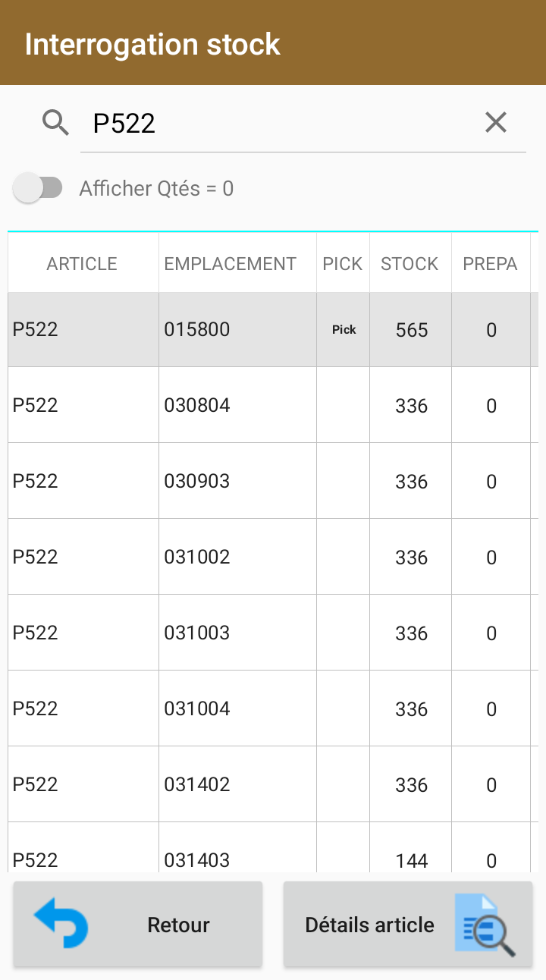Sort by ARTICLE column header

point(82,264)
